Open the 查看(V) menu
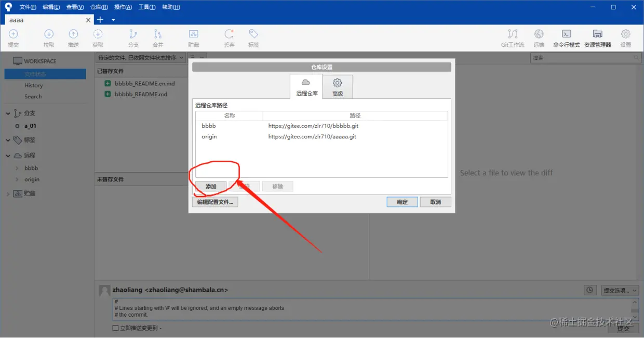644x338 pixels. (75, 7)
